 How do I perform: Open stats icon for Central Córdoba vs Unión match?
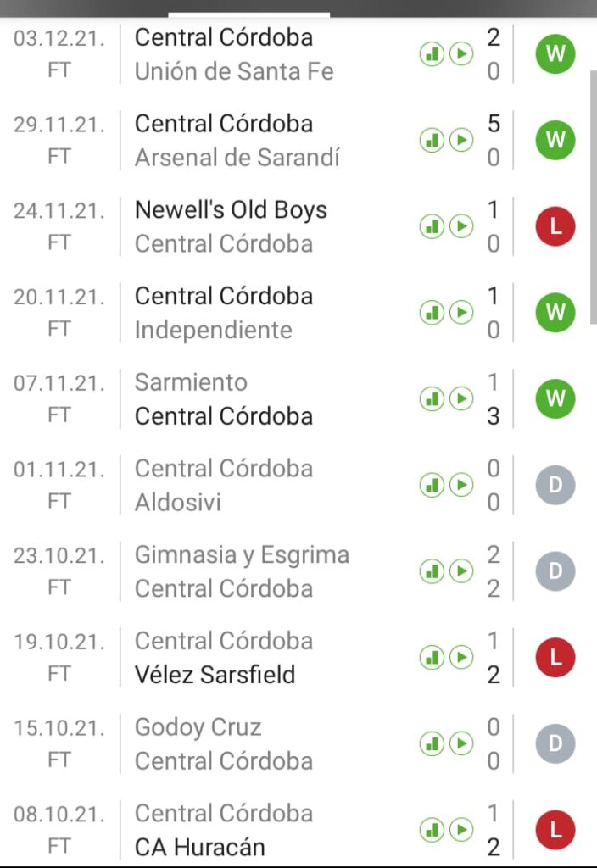432,55
